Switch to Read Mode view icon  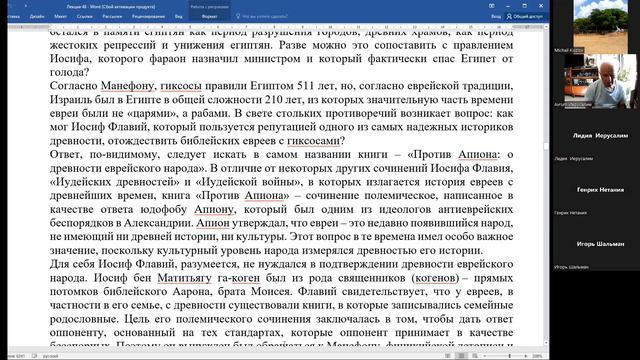click(448, 356)
